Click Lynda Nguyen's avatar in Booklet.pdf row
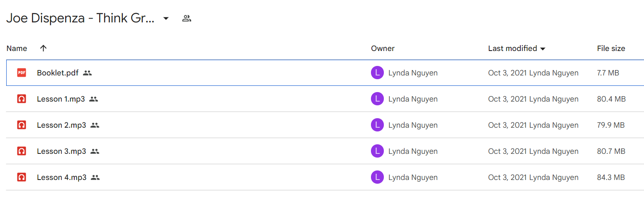 point(377,73)
